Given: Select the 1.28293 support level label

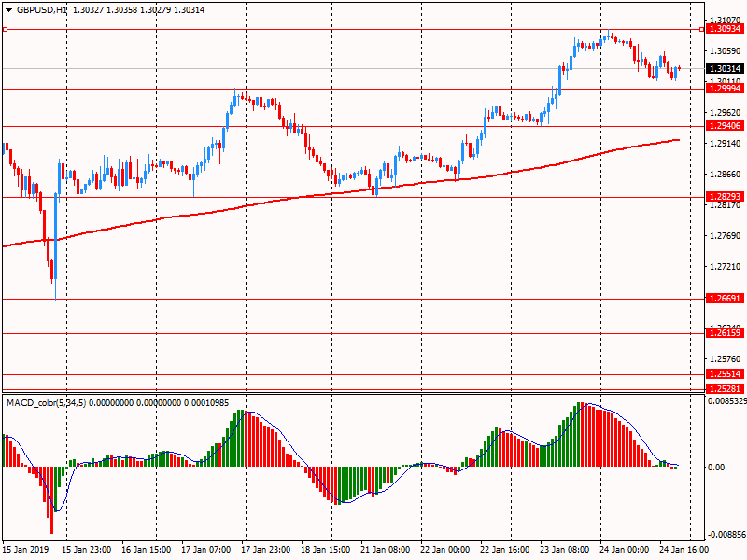Looking at the screenshot, I should (x=725, y=197).
